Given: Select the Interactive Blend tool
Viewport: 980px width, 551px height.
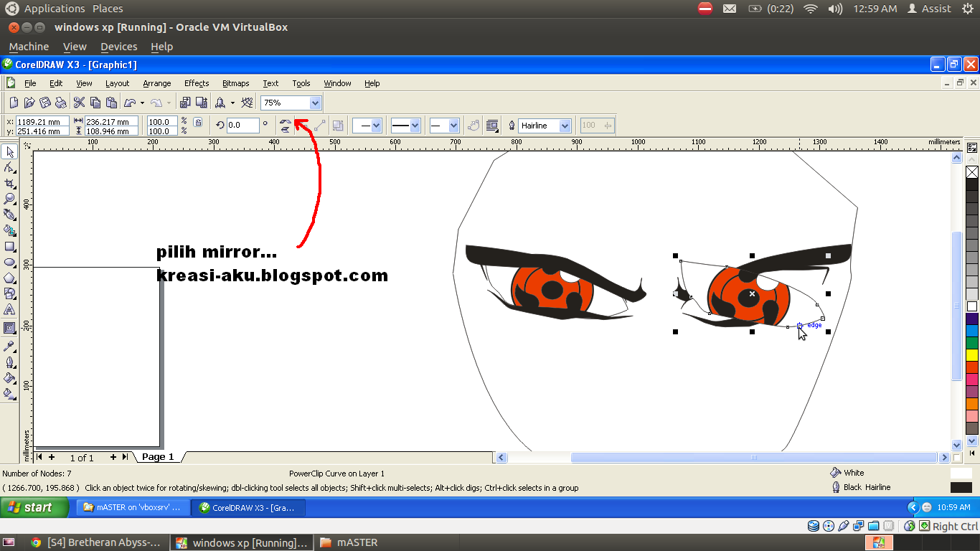Looking at the screenshot, I should pyautogui.click(x=9, y=328).
